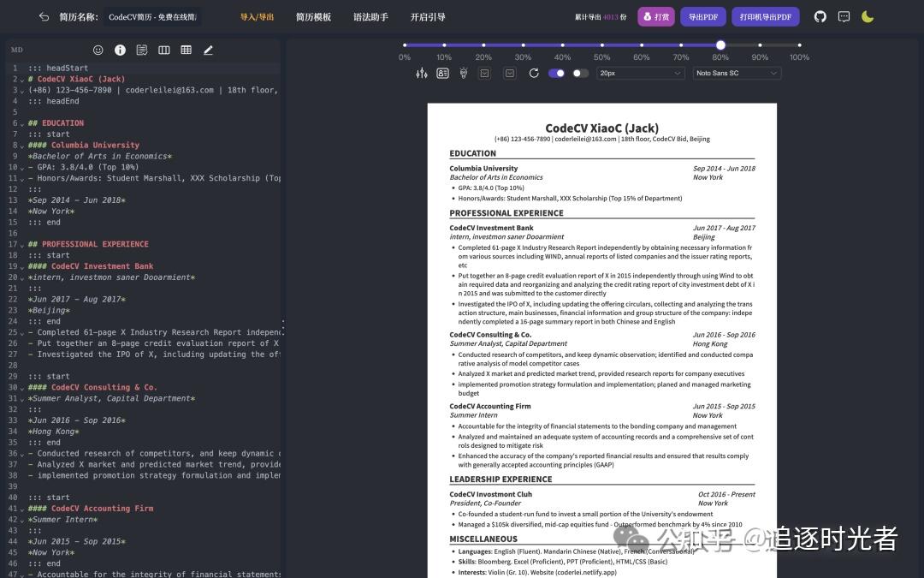Open the ID card contact icon tool
The width and height of the screenshot is (924, 578).
pos(442,73)
